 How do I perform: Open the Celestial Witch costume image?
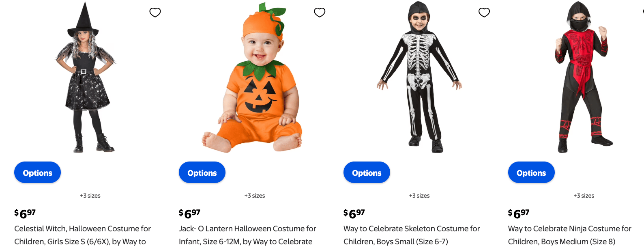coord(86,77)
